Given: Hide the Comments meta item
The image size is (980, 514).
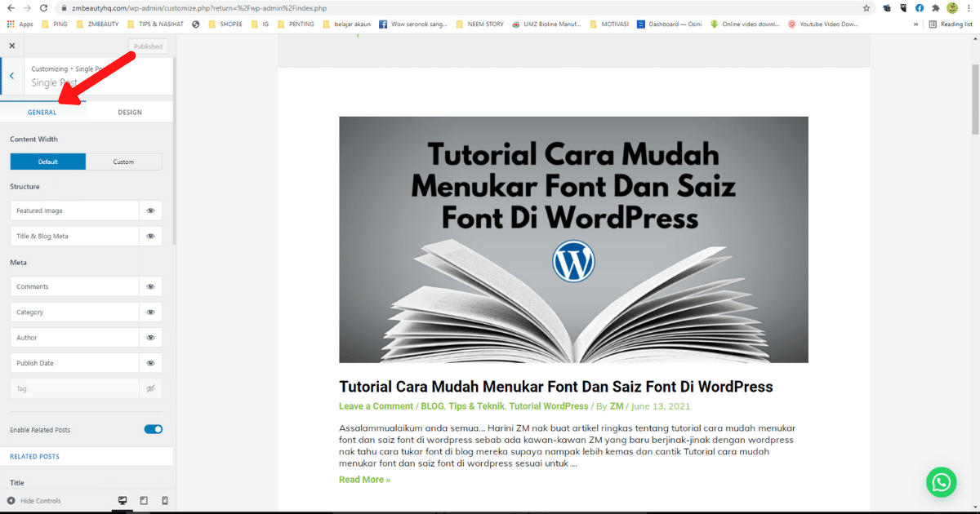Looking at the screenshot, I should (150, 286).
